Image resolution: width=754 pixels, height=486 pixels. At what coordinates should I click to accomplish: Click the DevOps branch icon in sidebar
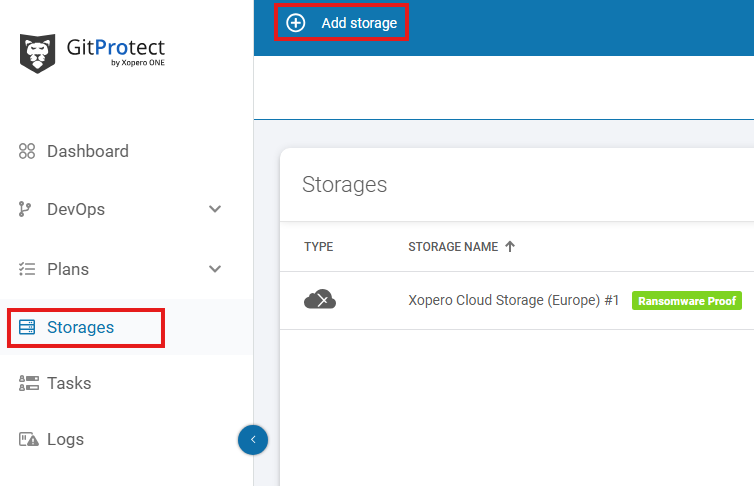click(x=27, y=210)
